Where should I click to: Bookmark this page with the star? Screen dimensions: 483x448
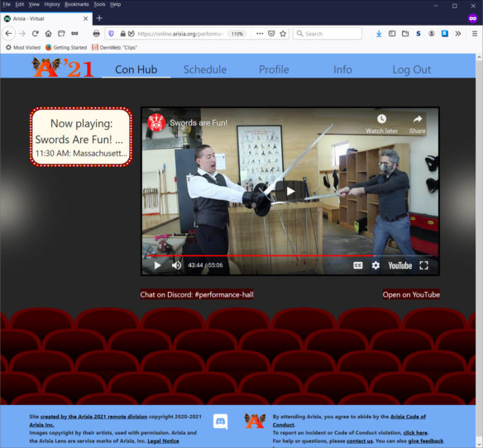(x=283, y=34)
